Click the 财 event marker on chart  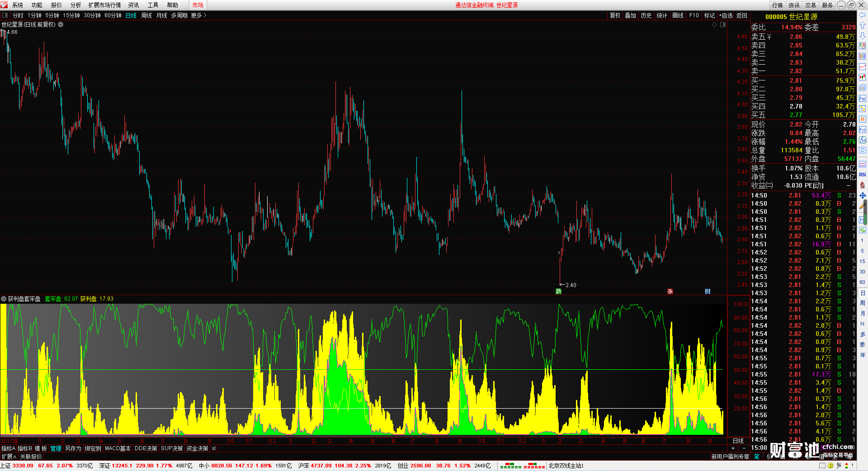(x=708, y=291)
